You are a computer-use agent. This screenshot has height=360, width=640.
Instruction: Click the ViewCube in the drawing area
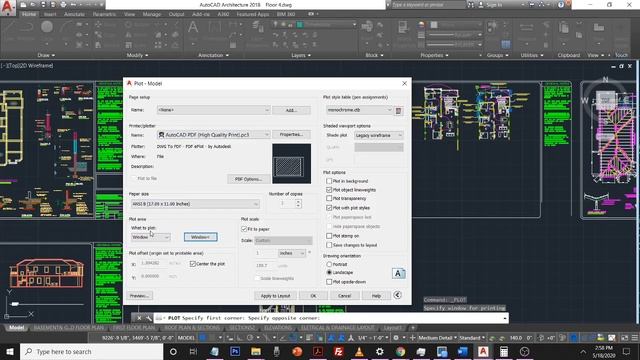[x=606, y=99]
